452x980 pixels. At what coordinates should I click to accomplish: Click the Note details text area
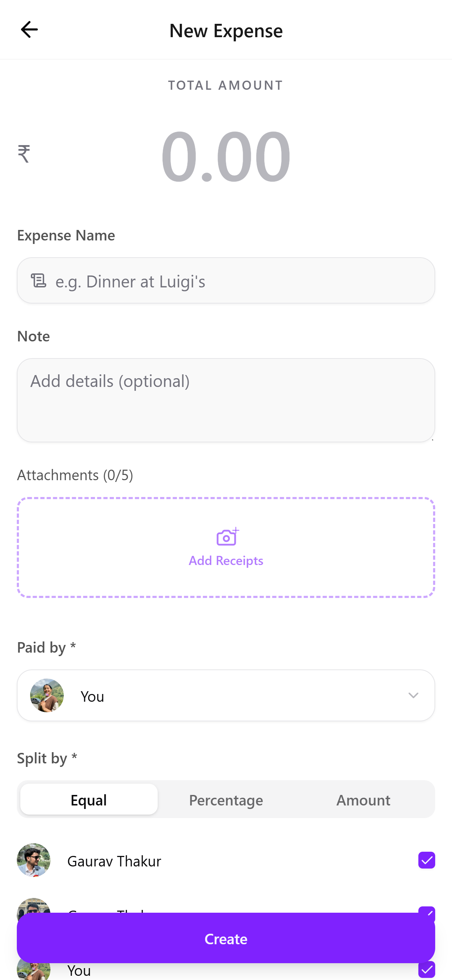226,400
